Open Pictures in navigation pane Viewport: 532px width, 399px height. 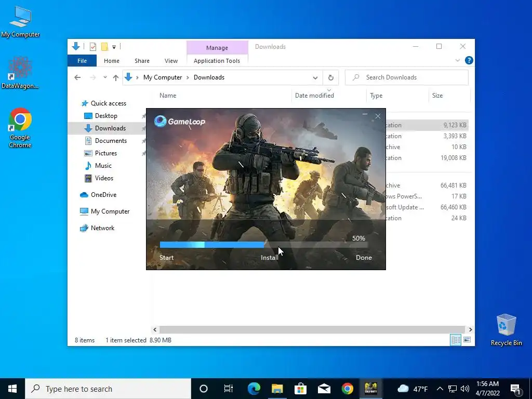tap(105, 153)
